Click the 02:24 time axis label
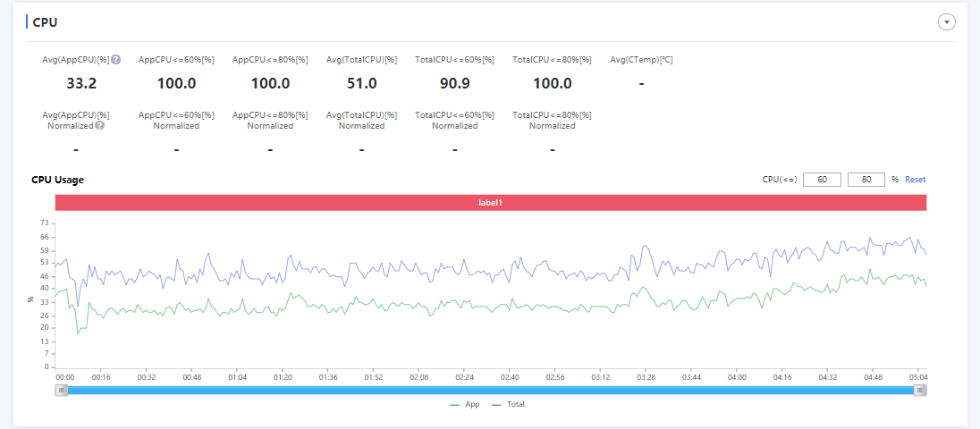 pyautogui.click(x=464, y=378)
